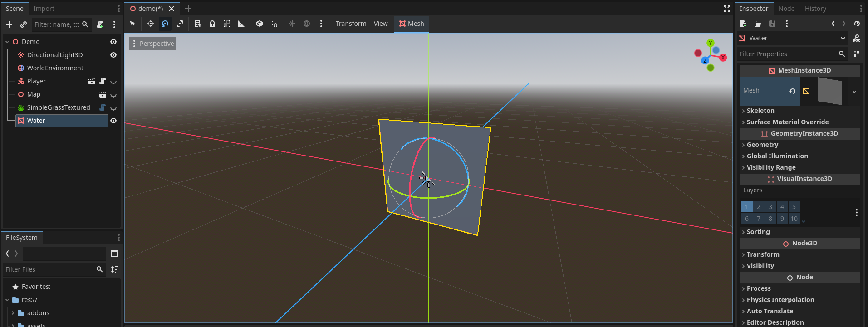
Task: Open the Inspector object history icon
Action: 857,24
